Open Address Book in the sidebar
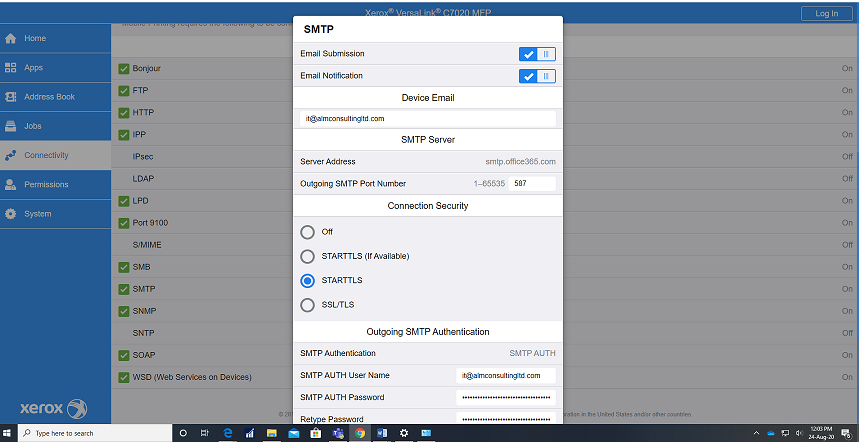859x442 pixels. coord(55,97)
